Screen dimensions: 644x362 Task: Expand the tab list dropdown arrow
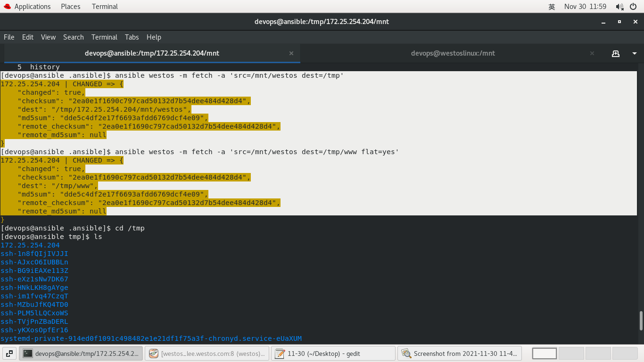(x=635, y=53)
